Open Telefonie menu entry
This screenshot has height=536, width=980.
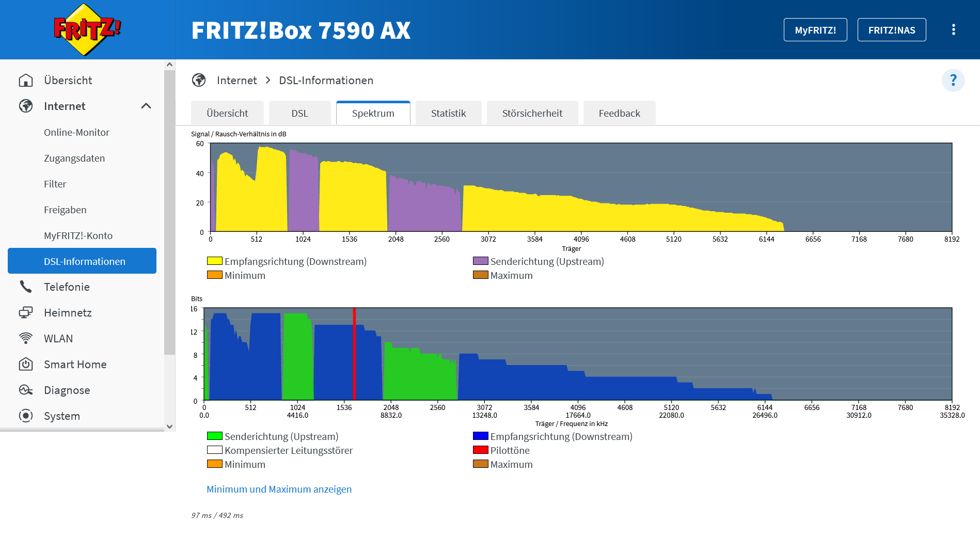[67, 287]
